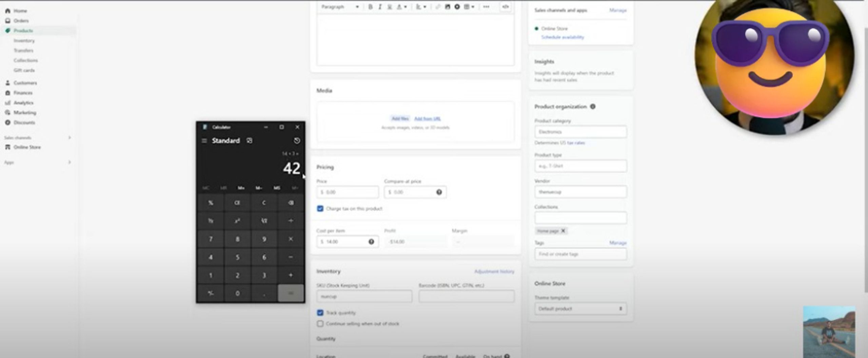The height and width of the screenshot is (358, 868).
Task: Open calculator history icon
Action: point(297,140)
